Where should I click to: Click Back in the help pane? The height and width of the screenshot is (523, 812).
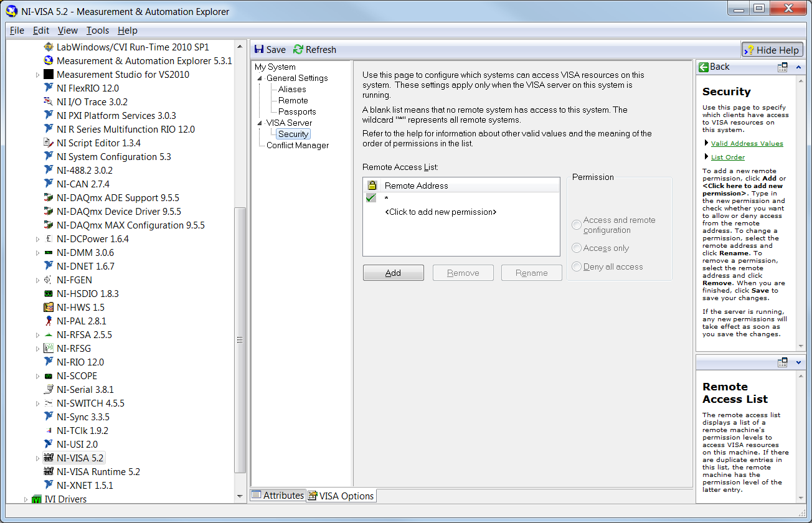[x=714, y=67]
